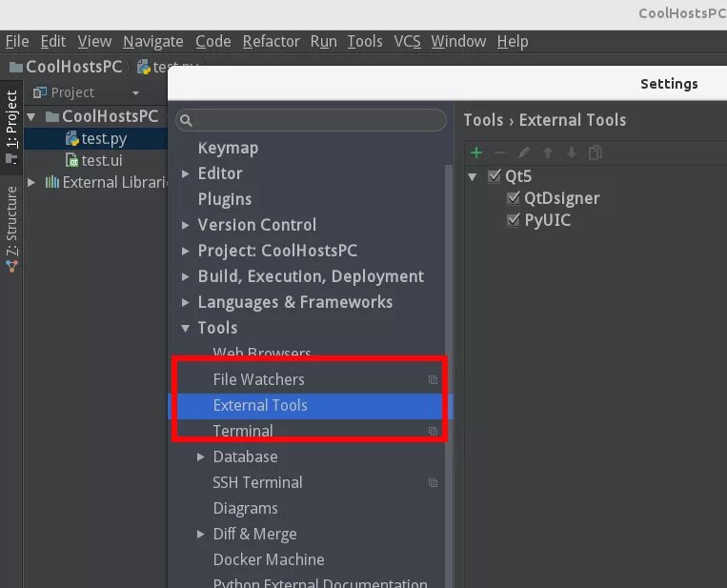
Task: Click the External Libraries icon
Action: [51, 183]
